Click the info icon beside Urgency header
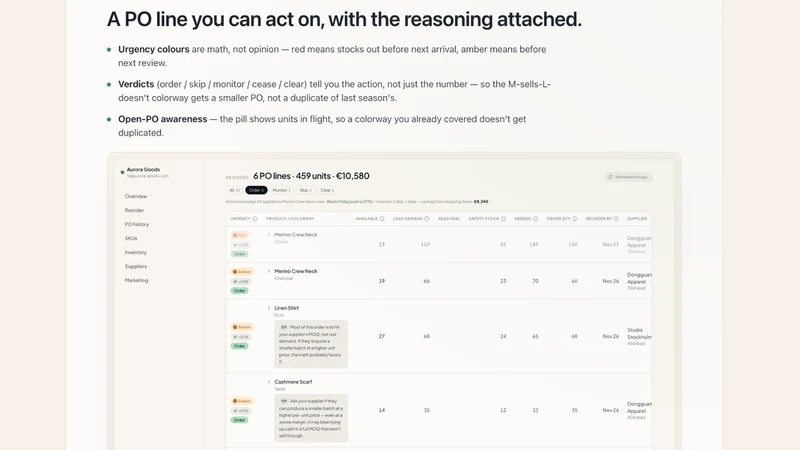This screenshot has width=800, height=450. pos(255,219)
